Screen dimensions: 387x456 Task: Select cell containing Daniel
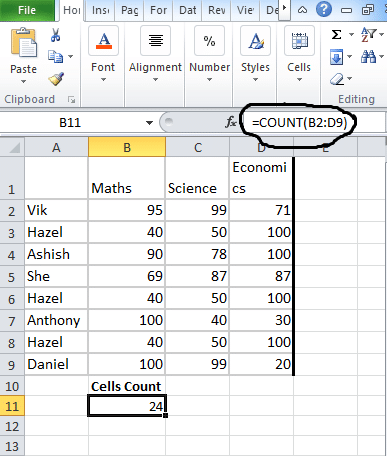tap(56, 364)
